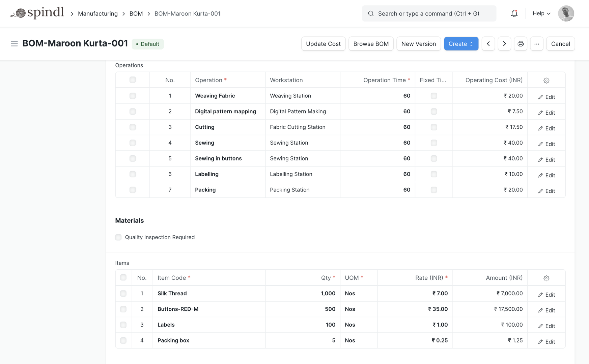The height and width of the screenshot is (364, 589).
Task: Navigate to Manufacturing breadcrumb
Action: (98, 14)
